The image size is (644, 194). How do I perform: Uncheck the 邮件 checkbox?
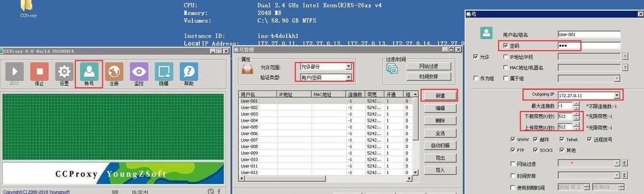click(536, 139)
